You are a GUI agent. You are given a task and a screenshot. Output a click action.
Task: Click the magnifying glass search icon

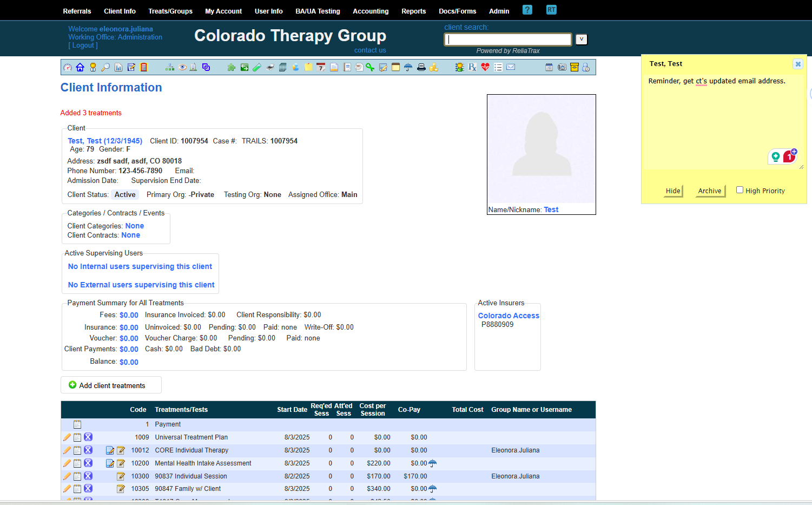tap(105, 67)
